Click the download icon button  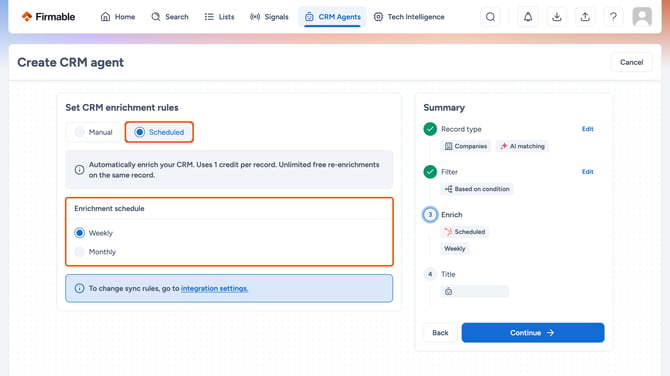tap(556, 17)
